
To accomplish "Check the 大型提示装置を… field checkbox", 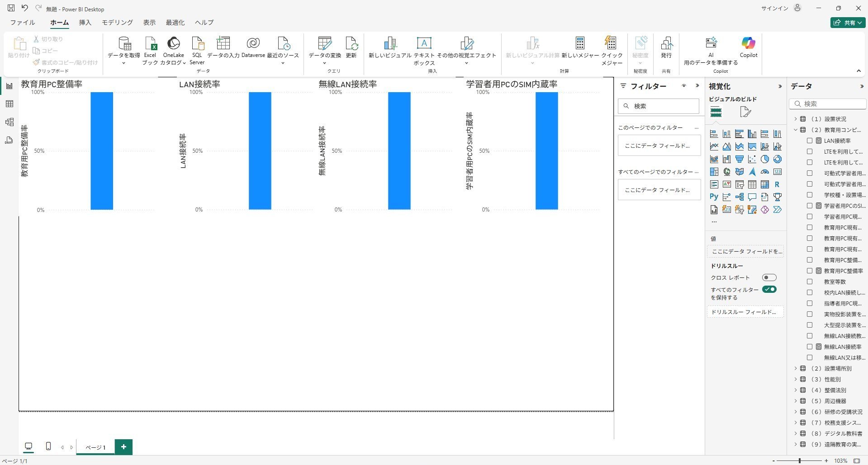I will click(x=810, y=325).
